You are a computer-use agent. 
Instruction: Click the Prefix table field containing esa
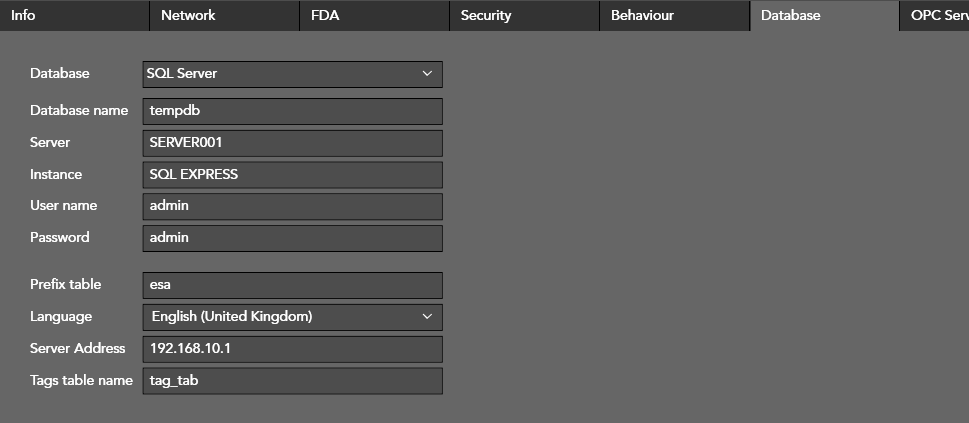pyautogui.click(x=292, y=285)
